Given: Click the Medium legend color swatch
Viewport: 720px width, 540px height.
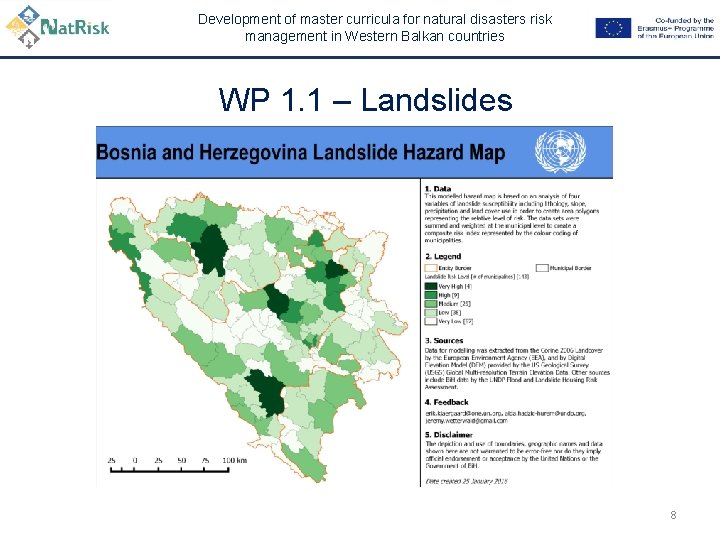Looking at the screenshot, I should click(431, 304).
